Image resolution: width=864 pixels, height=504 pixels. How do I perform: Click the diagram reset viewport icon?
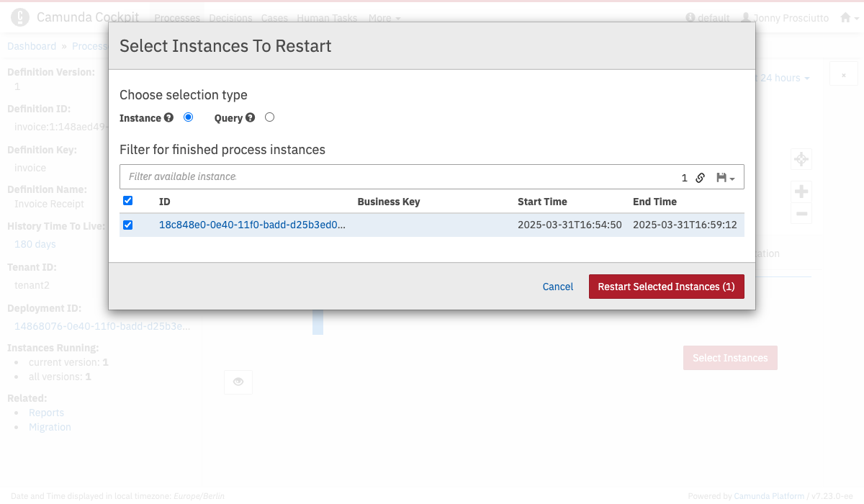pos(801,159)
